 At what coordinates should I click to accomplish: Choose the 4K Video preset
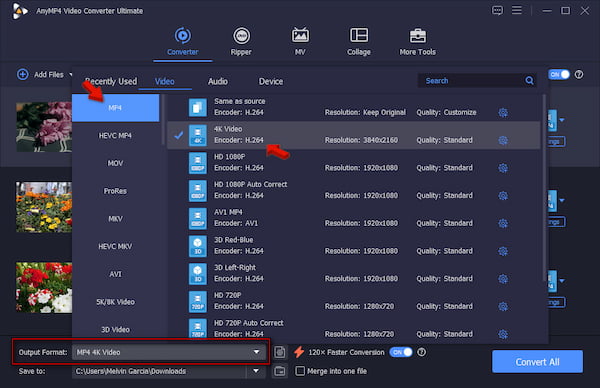pos(354,135)
